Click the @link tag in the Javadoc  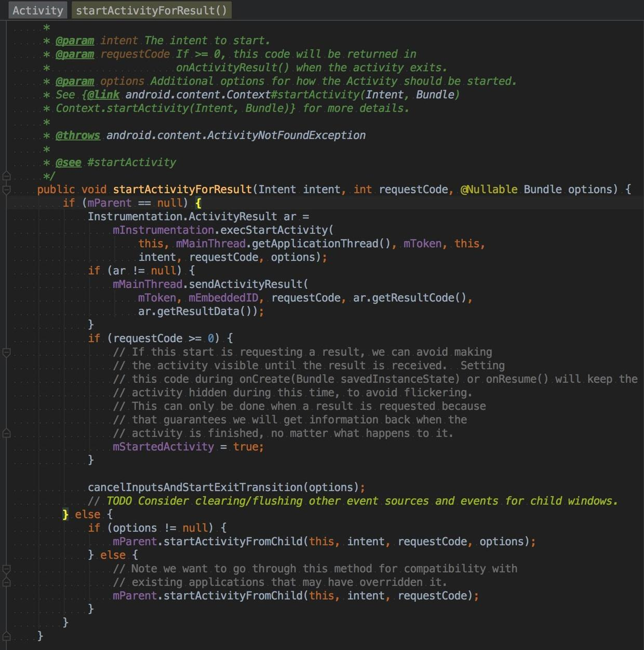click(x=103, y=94)
